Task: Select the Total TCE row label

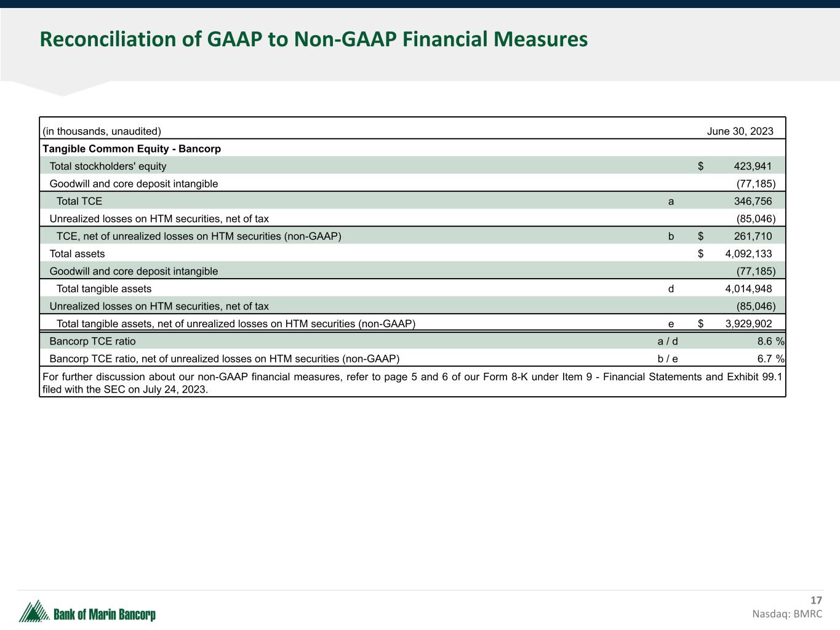Action: tap(79, 201)
